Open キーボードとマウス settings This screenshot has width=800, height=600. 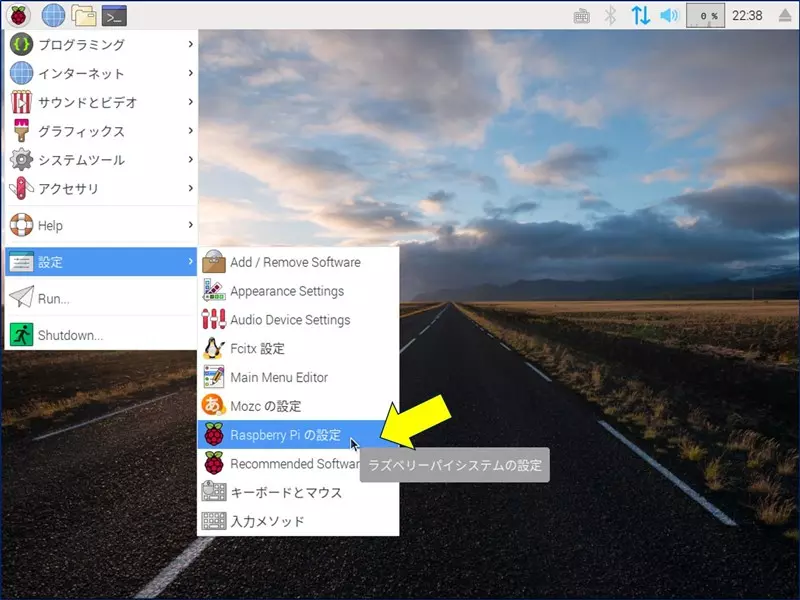point(298,492)
